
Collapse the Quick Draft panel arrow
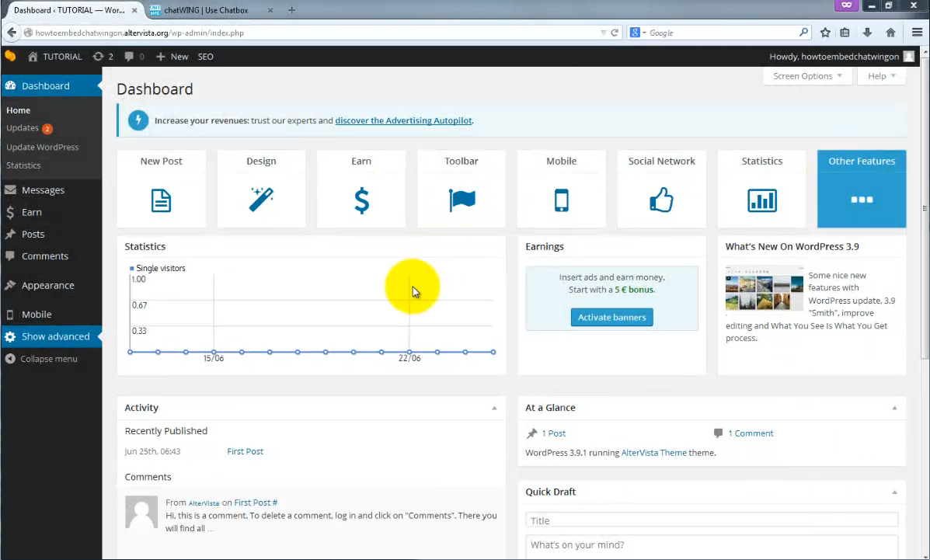point(894,492)
